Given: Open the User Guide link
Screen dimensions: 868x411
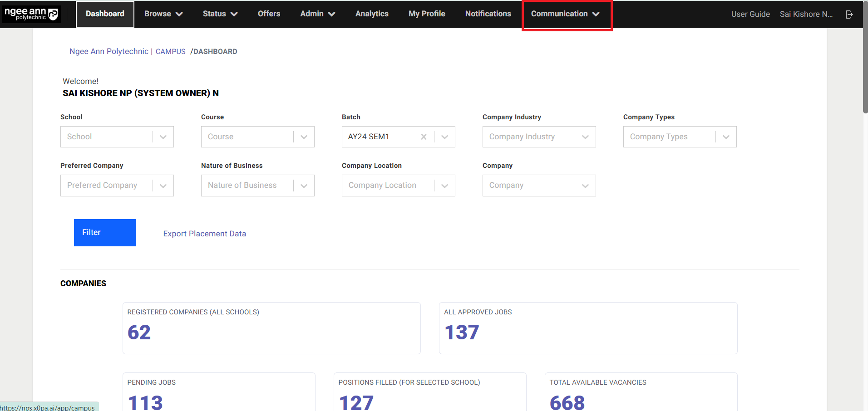Looking at the screenshot, I should tap(750, 14).
